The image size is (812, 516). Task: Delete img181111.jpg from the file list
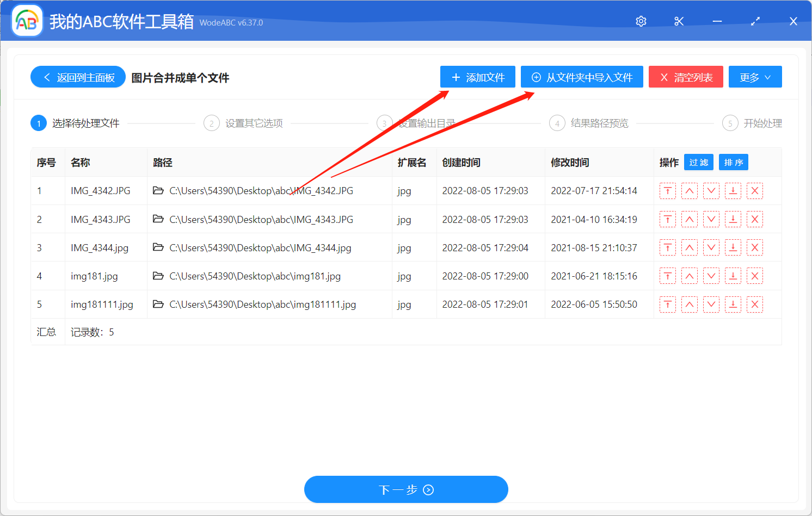click(x=755, y=304)
